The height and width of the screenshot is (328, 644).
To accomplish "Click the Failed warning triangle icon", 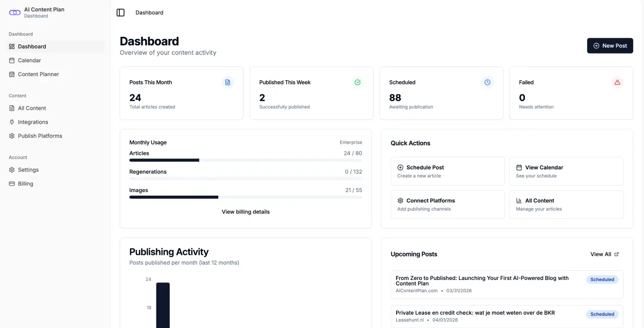I will (617, 82).
